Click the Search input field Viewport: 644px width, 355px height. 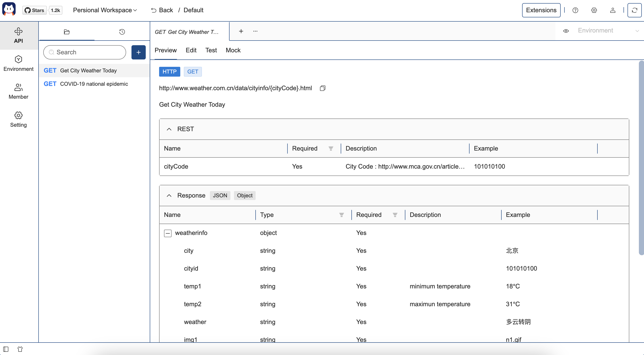85,52
